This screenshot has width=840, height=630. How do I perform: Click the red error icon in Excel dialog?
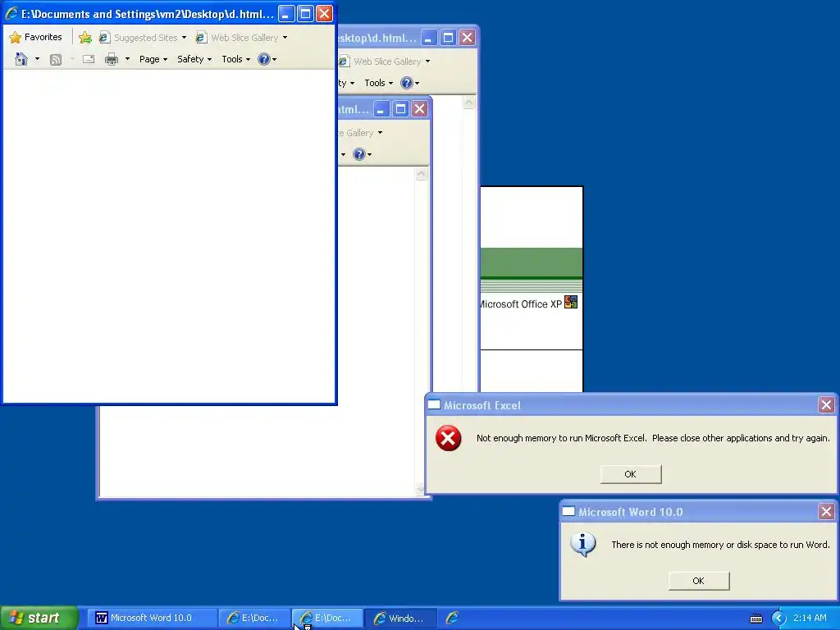449,438
